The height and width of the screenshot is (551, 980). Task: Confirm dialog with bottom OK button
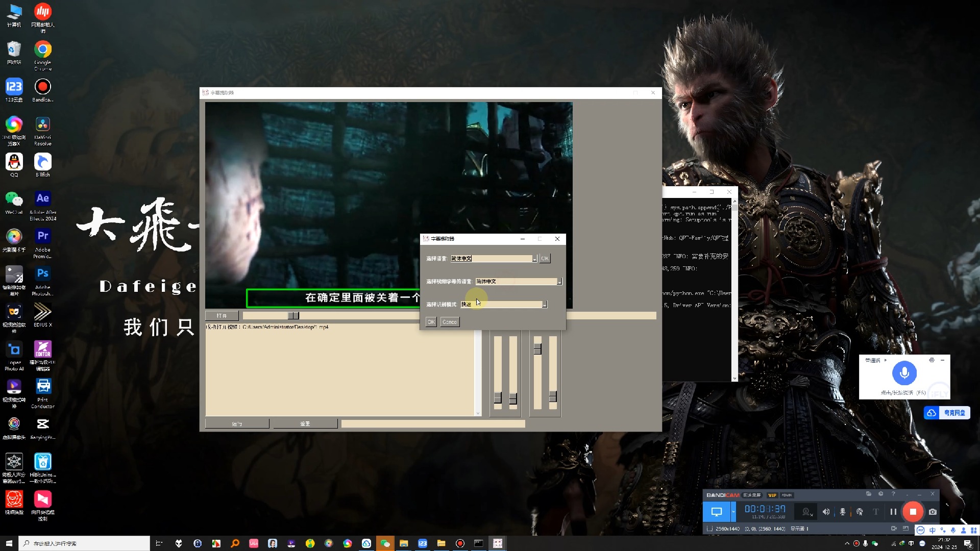coord(431,322)
